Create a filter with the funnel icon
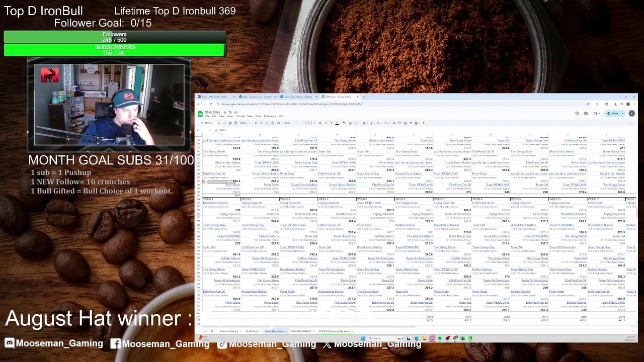 [411, 123]
